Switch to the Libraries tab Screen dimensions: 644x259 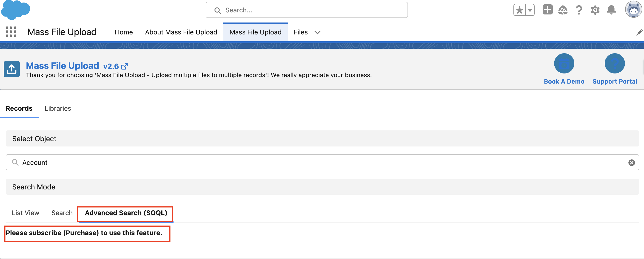(x=58, y=108)
